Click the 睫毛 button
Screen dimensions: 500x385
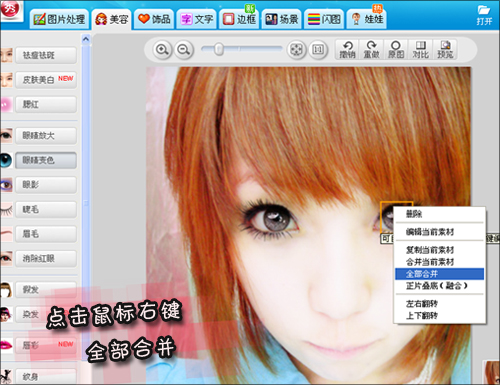46,209
